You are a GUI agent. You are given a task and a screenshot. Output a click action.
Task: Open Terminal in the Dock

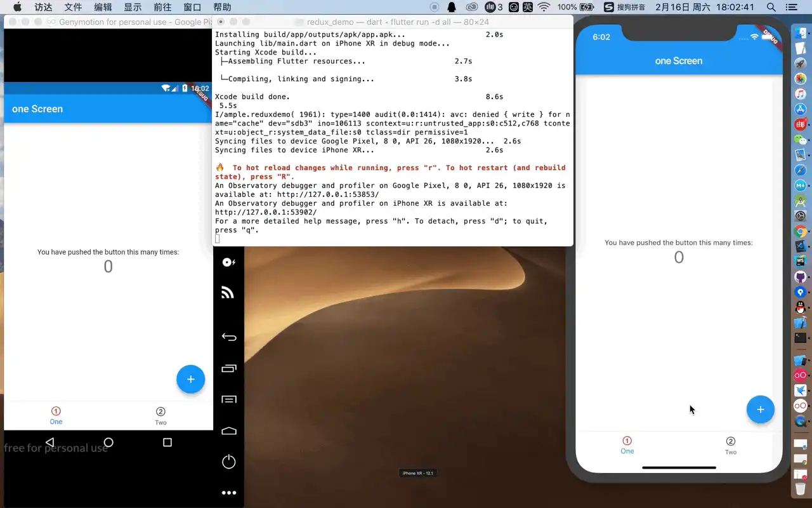coord(801,338)
